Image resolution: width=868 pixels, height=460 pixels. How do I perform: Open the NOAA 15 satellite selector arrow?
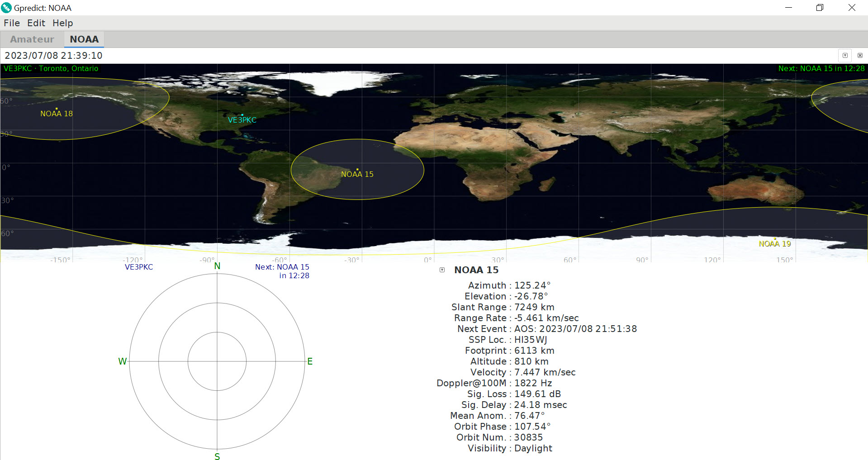pos(442,270)
